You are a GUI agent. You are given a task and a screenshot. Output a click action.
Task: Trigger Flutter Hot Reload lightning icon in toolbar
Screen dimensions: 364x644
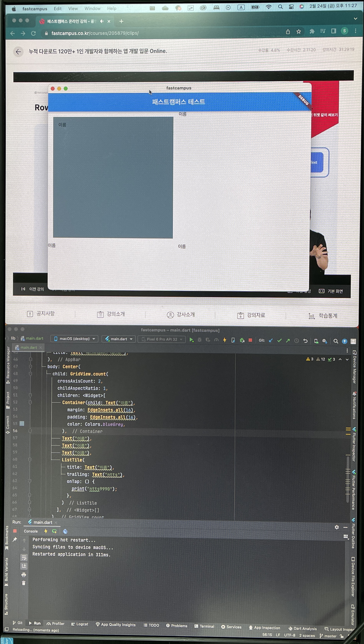click(225, 340)
